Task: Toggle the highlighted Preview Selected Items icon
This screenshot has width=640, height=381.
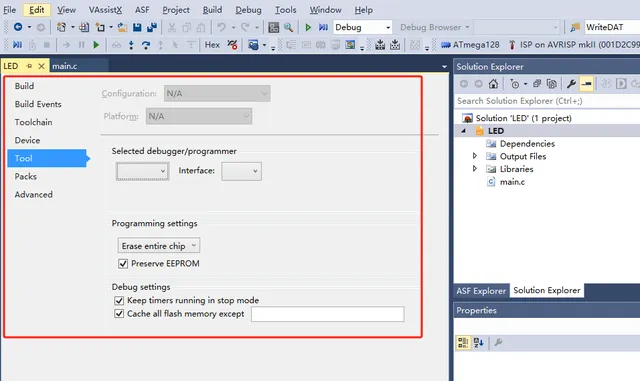Action: [x=587, y=84]
